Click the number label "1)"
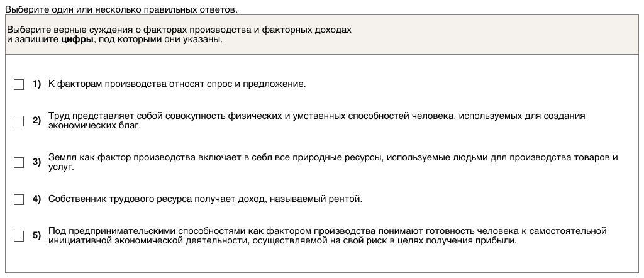The image size is (644, 278). point(36,84)
